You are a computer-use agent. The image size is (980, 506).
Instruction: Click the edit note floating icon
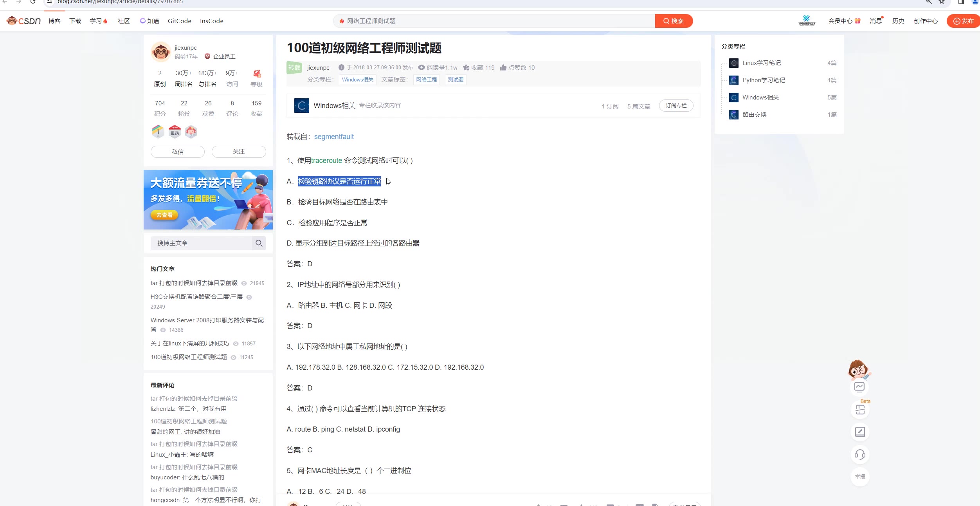[x=860, y=432]
